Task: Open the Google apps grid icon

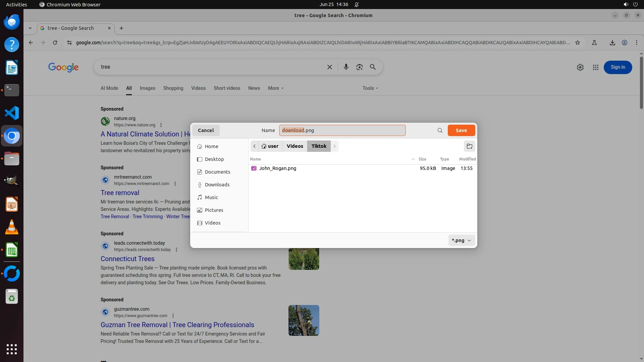Action: [595, 67]
